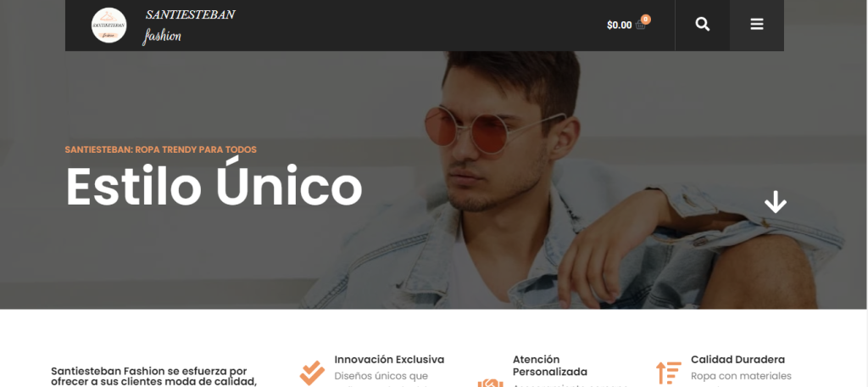Click the orange double checkmark icon
The width and height of the screenshot is (868, 387).
click(x=312, y=373)
